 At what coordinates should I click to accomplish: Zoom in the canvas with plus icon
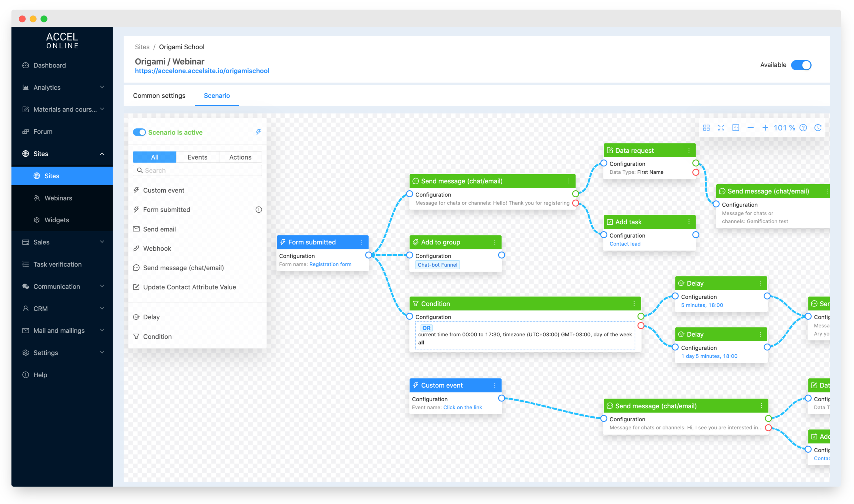pos(765,128)
